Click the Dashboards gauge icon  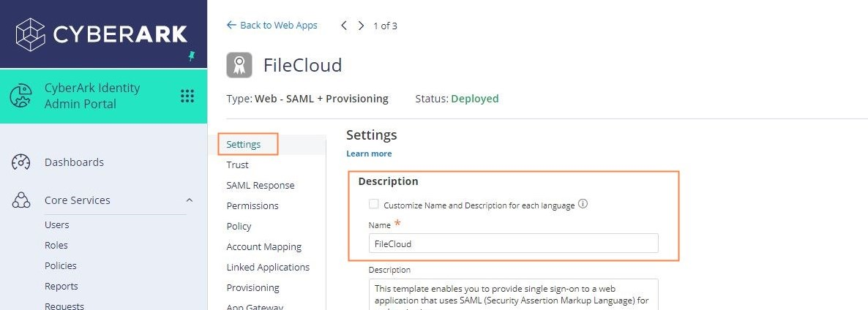21,162
